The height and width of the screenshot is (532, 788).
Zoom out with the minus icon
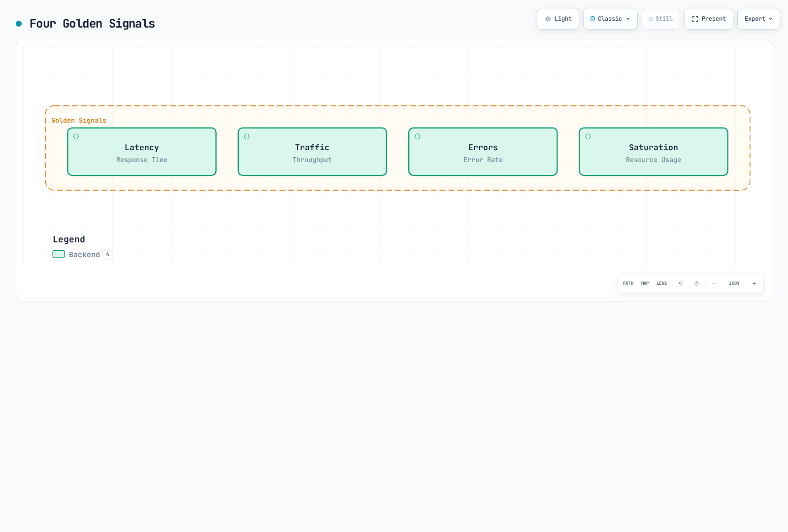click(x=714, y=284)
